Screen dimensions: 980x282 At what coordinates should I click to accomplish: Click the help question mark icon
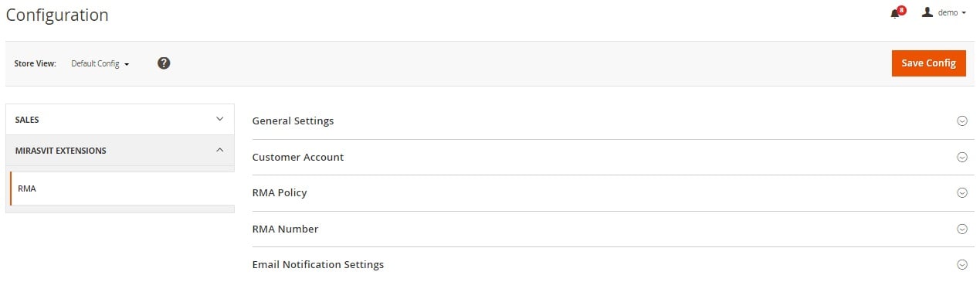164,63
